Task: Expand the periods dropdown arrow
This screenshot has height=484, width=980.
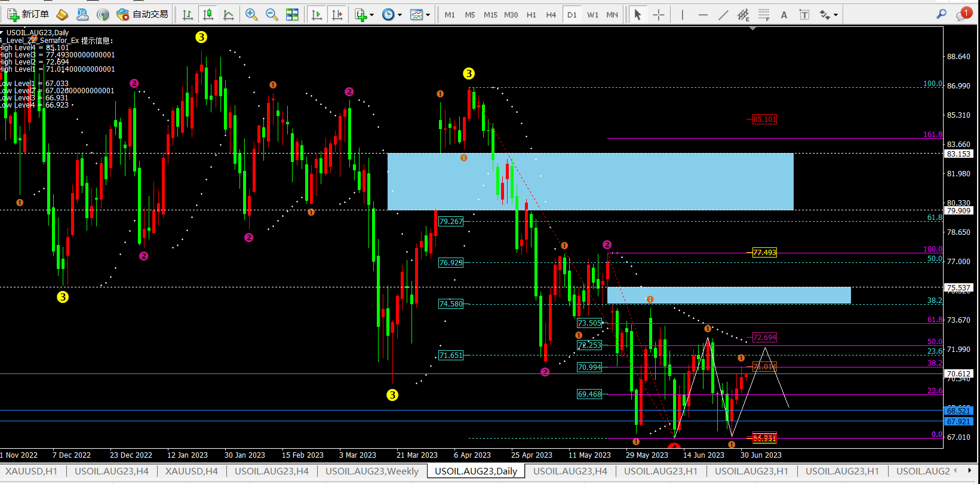Action: coord(400,15)
